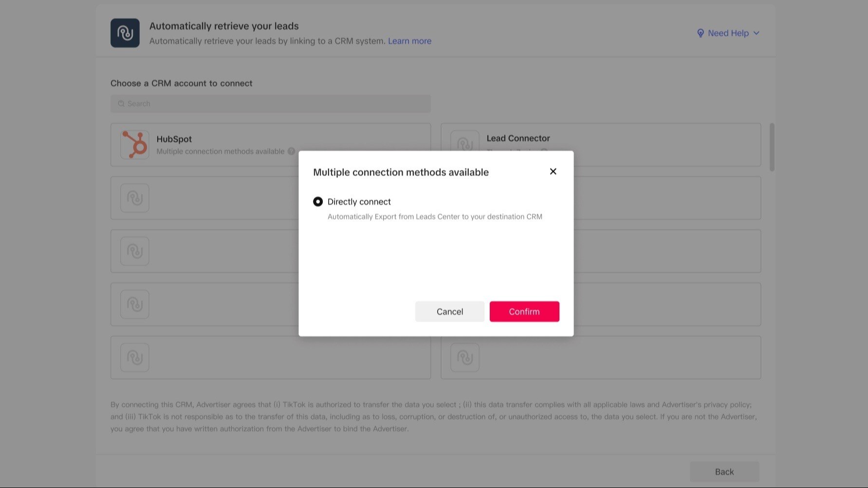Expand the Need Help dropdown
This screenshot has width=868, height=488.
[x=756, y=33]
